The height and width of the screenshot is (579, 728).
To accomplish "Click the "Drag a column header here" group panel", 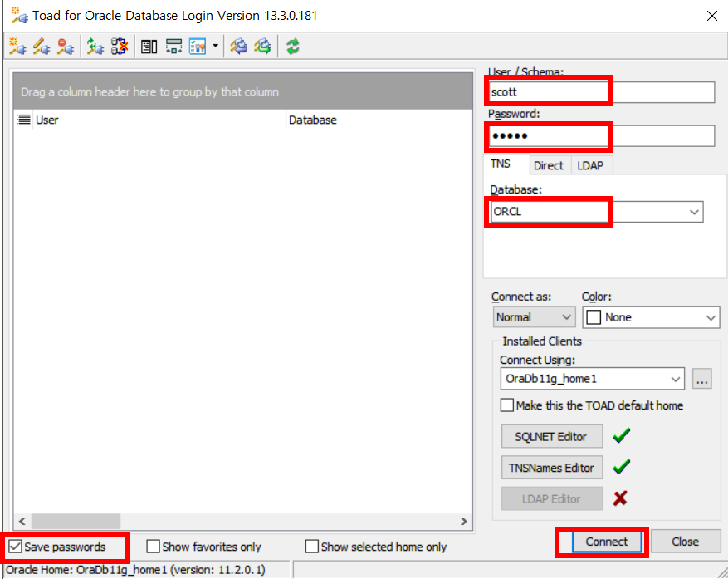I will [x=243, y=91].
